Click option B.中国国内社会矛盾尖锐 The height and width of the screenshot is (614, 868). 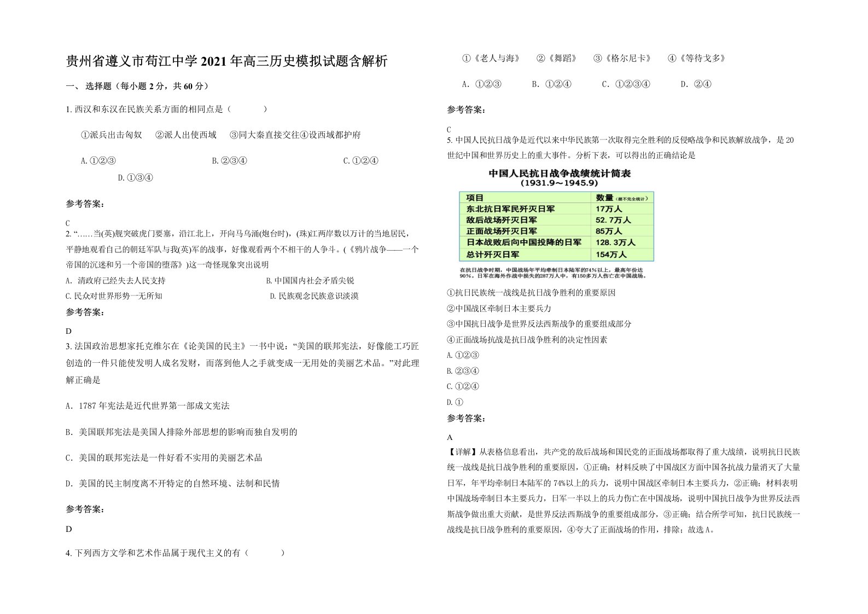(x=310, y=281)
